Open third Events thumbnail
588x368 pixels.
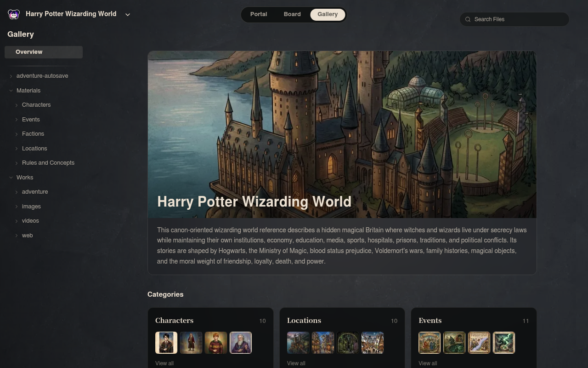coord(479,343)
